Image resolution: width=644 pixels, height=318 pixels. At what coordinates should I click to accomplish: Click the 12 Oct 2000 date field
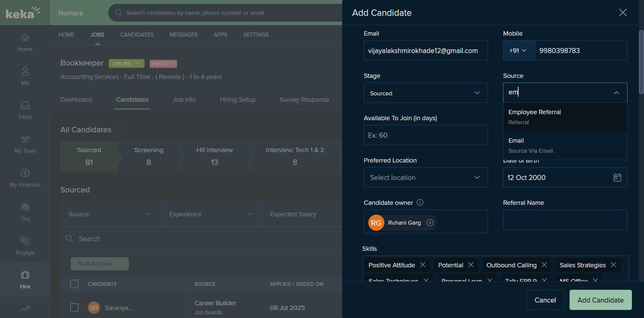pos(565,177)
